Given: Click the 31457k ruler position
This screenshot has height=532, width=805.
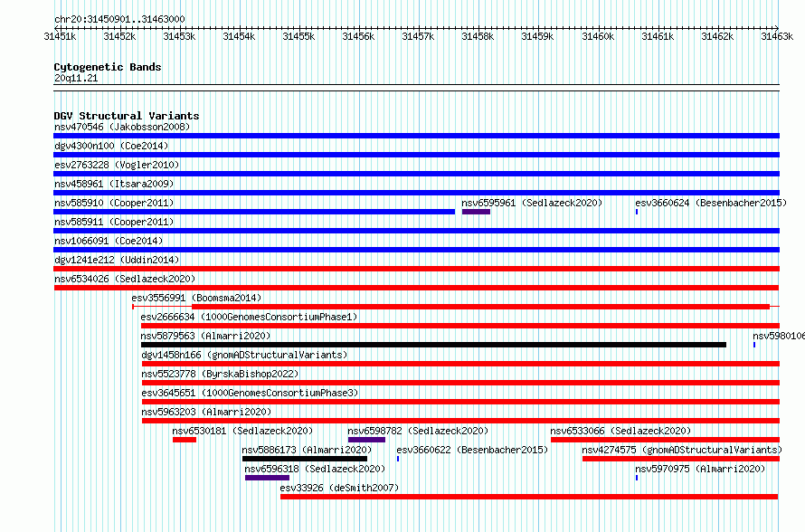Looking at the screenshot, I should (x=418, y=36).
